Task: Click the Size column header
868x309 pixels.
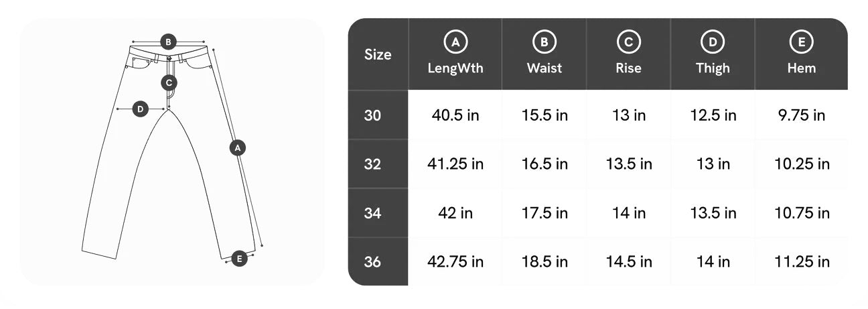Action: pos(378,54)
